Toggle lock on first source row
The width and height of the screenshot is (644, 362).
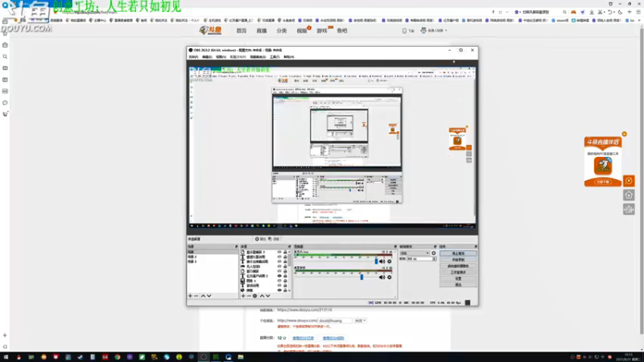[x=285, y=252]
